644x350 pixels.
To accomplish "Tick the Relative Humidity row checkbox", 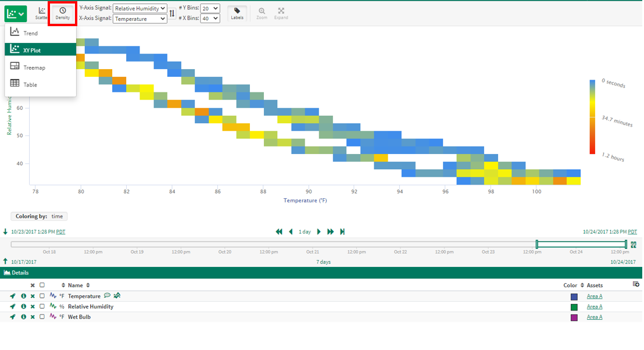I will point(42,307).
